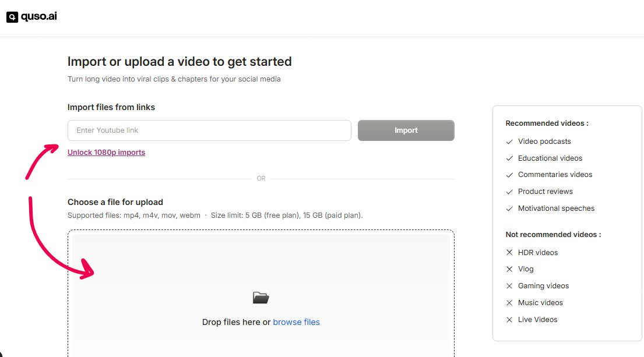The image size is (644, 357).
Task: Click the quso.ai brand name text
Action: [38, 16]
